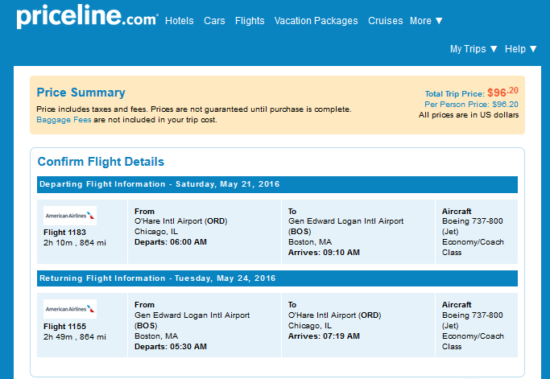
Task: Expand the Help dropdown
Action: pos(521,49)
